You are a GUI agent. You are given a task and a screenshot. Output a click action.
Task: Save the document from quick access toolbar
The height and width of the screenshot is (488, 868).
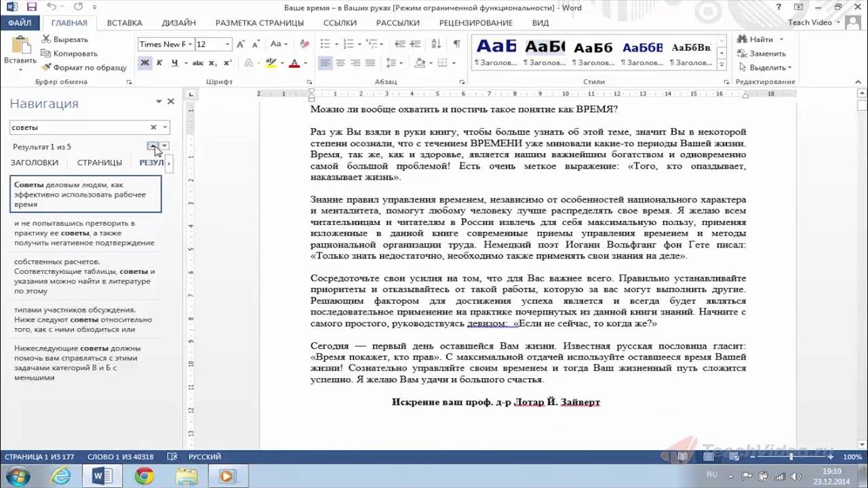(31, 7)
